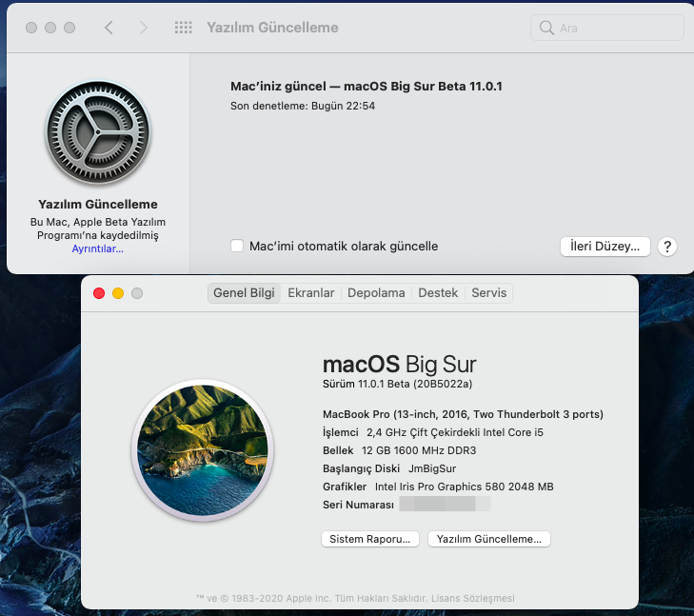Click the help question mark button

tap(667, 246)
